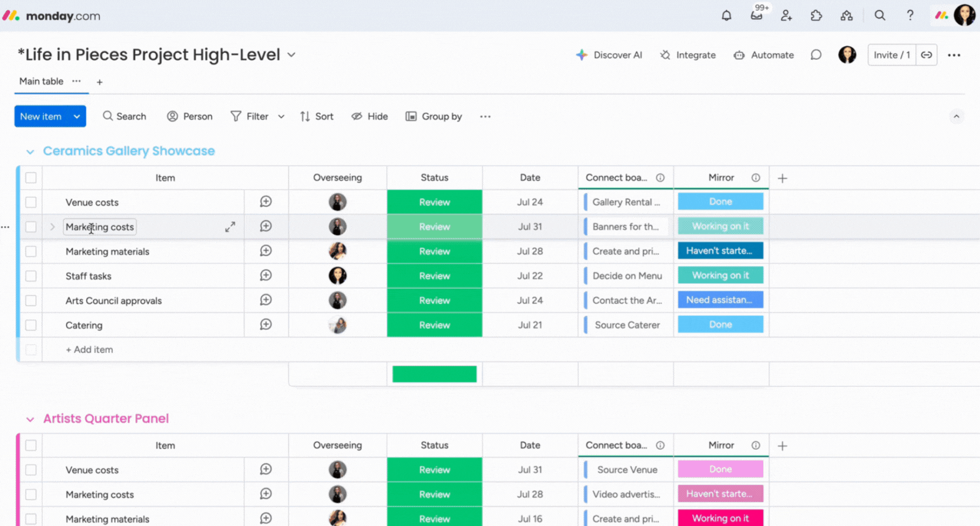Click the monday products switcher icon
This screenshot has width=980, height=526.
coord(941,16)
